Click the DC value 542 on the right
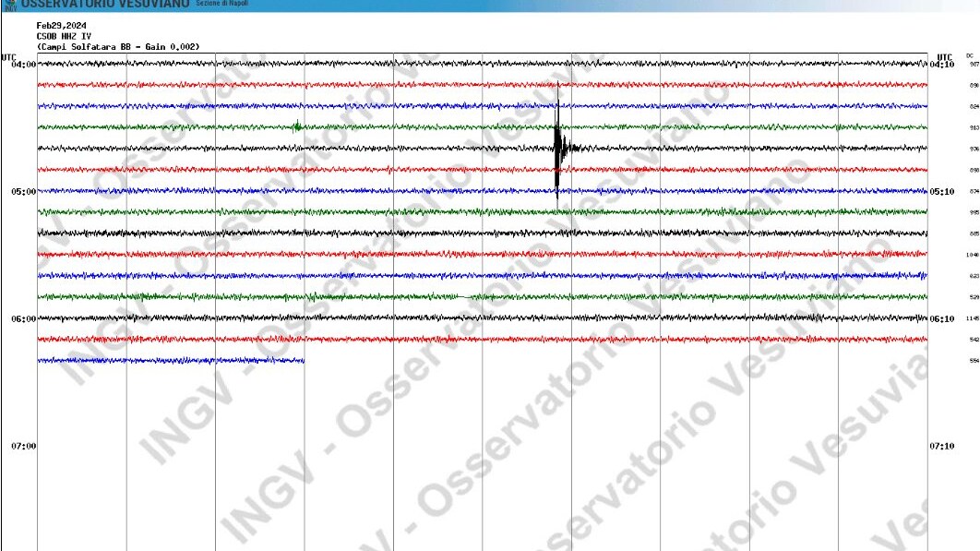This screenshot has height=551, width=980. 974,340
